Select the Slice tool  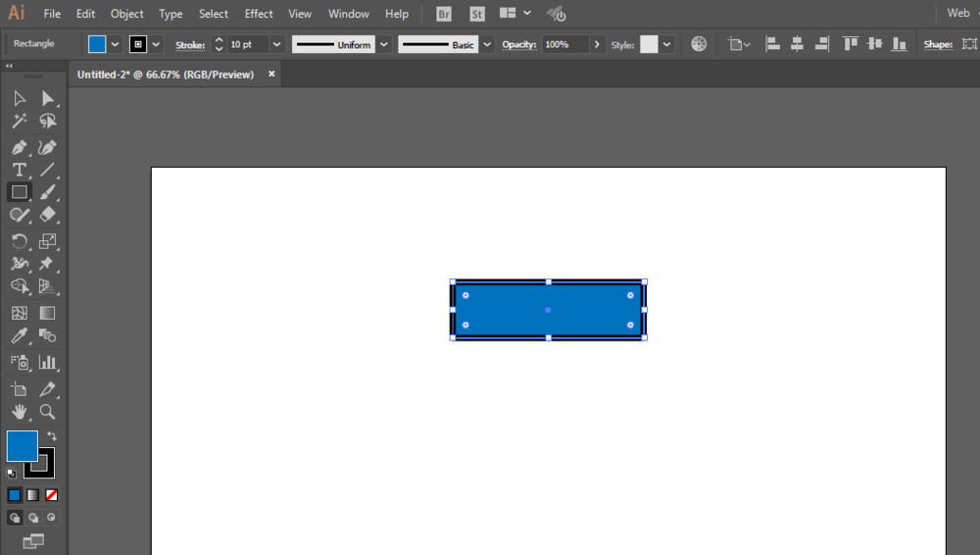click(x=47, y=389)
